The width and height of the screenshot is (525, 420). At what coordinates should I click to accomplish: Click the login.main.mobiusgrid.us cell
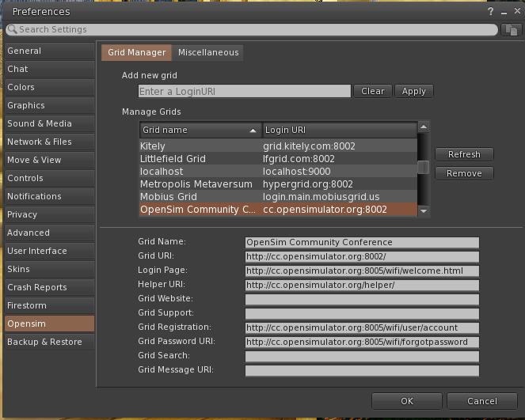click(321, 197)
